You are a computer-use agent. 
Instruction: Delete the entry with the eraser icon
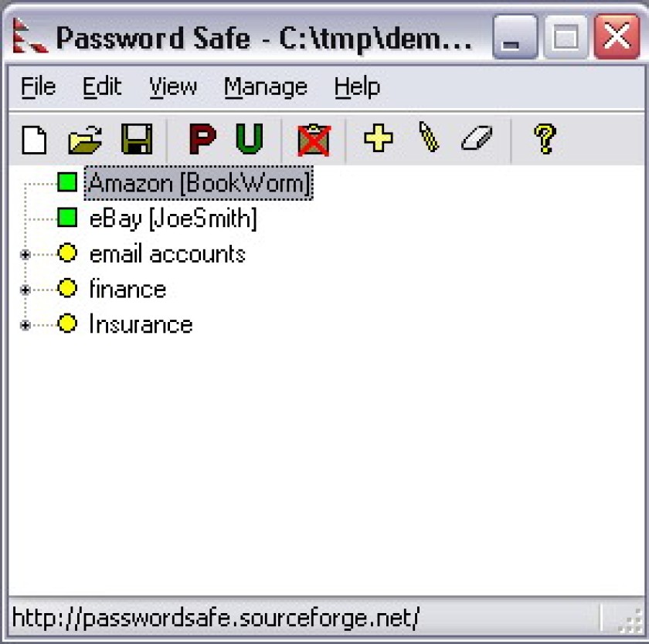tap(477, 137)
